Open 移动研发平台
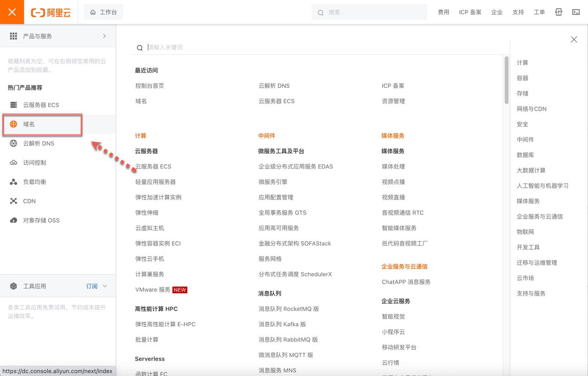Screen dimensions: 588x376 pyautogui.click(x=399, y=347)
